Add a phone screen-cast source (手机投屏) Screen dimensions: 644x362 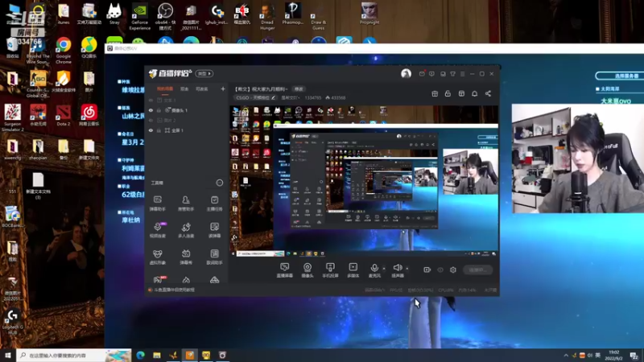pyautogui.click(x=330, y=270)
